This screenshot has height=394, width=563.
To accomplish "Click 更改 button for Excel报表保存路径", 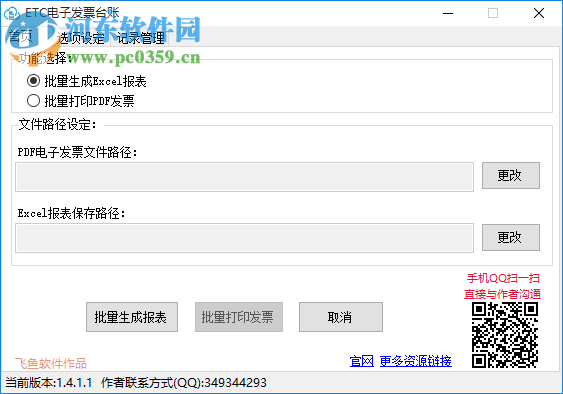I will tap(511, 237).
